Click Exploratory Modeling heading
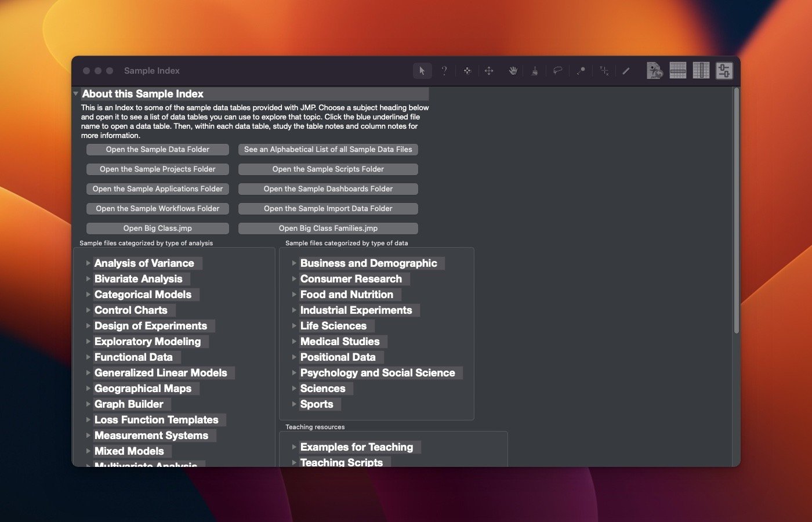 click(x=148, y=342)
